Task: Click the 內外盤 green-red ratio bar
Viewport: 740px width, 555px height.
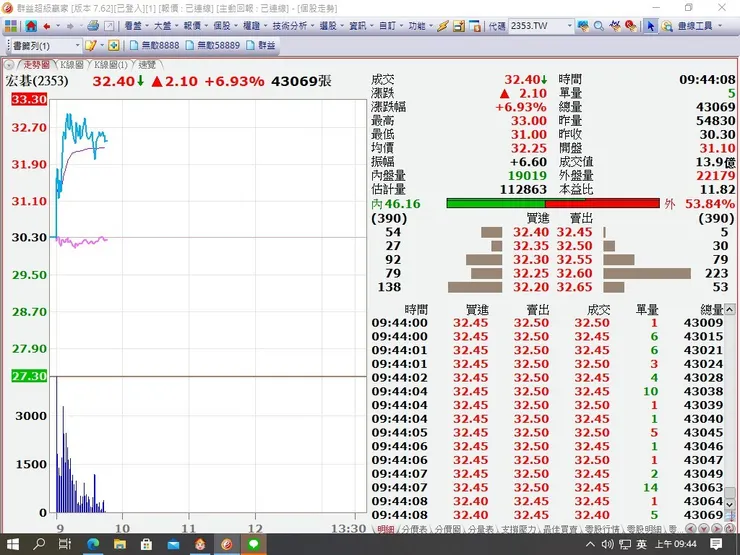Action: 553,203
